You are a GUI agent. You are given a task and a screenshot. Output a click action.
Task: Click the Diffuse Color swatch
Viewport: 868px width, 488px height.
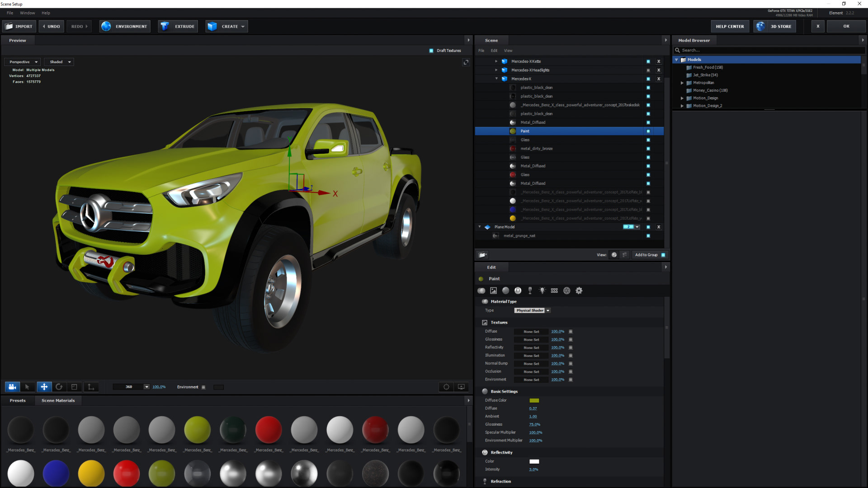pos(534,400)
